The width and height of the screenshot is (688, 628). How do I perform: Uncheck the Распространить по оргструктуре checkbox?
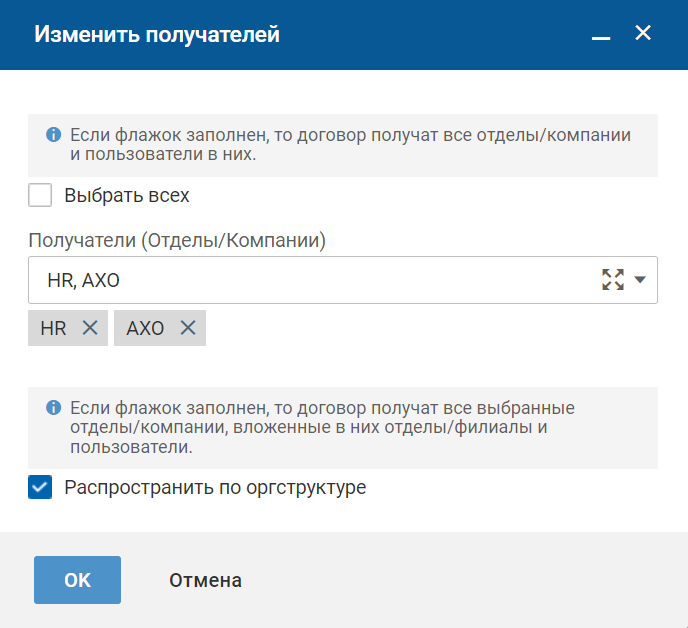tap(40, 488)
